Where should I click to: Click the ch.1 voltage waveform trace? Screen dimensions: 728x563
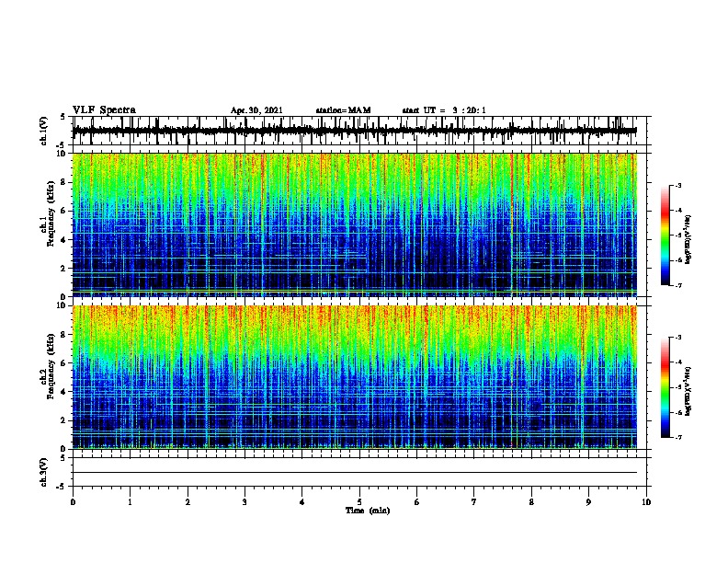pyautogui.click(x=355, y=131)
